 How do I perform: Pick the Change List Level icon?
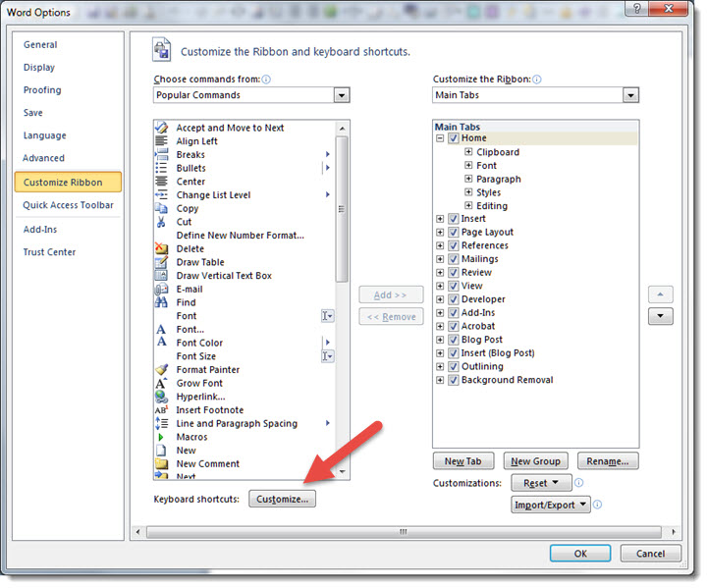161,195
